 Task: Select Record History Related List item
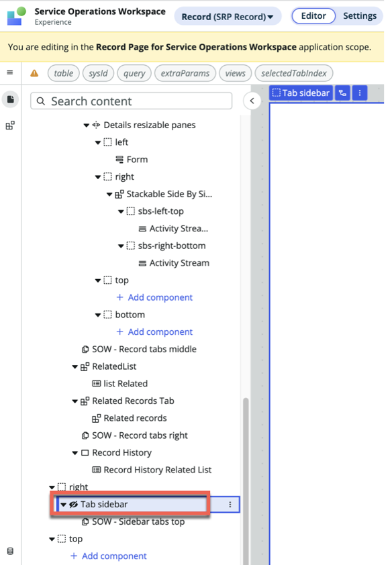pos(158,470)
